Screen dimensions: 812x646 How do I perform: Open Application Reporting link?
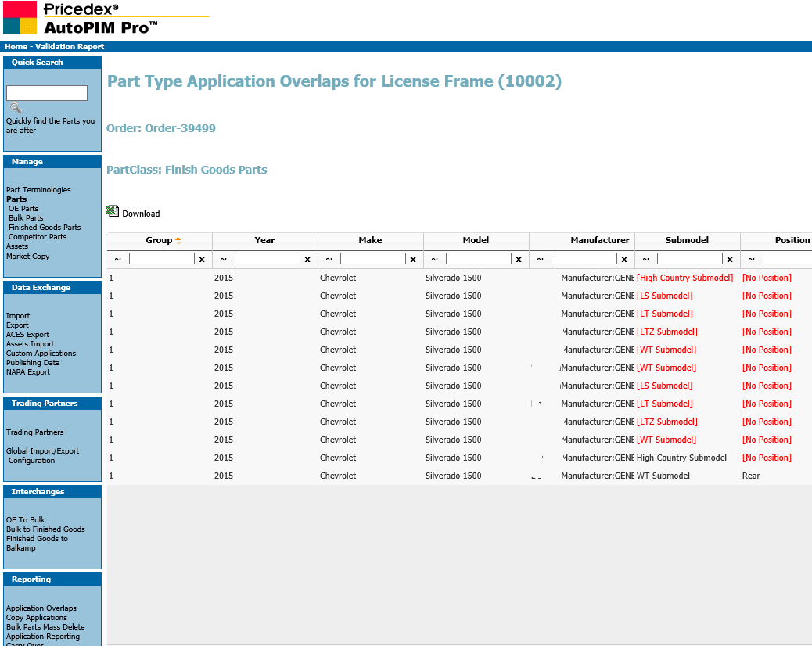point(43,636)
